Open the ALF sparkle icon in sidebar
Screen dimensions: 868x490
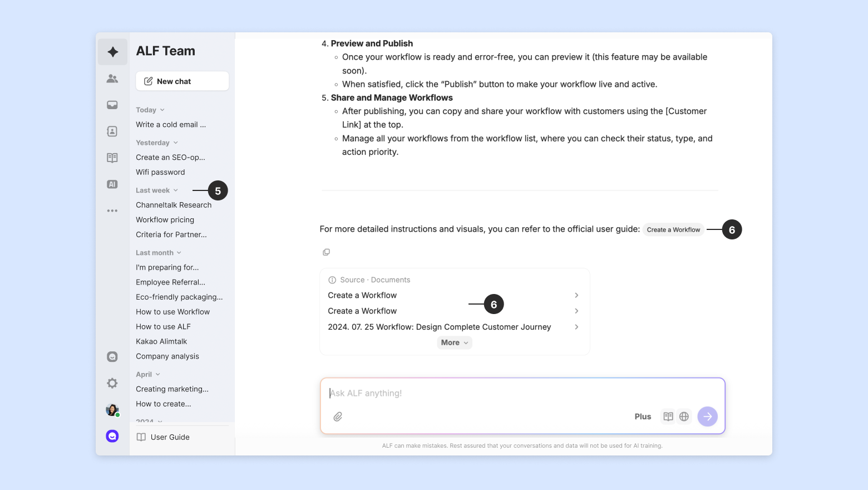tap(112, 52)
